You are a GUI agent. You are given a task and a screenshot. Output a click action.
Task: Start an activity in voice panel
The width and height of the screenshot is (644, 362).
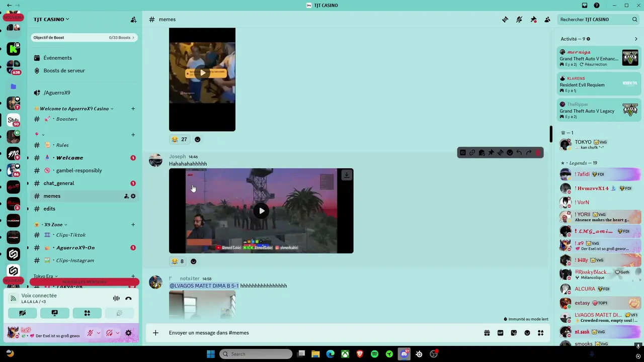click(x=87, y=313)
